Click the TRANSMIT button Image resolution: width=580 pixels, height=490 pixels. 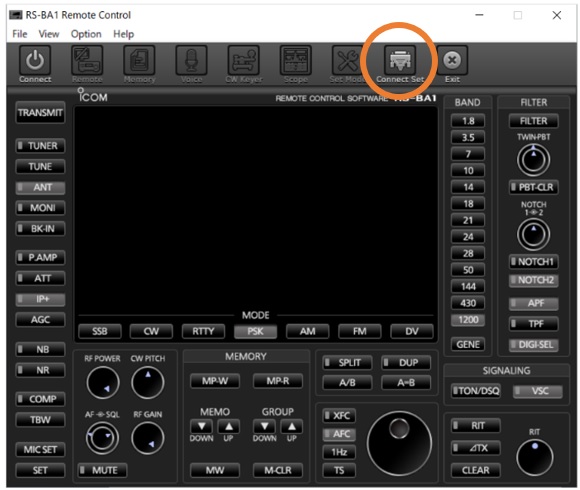40,112
